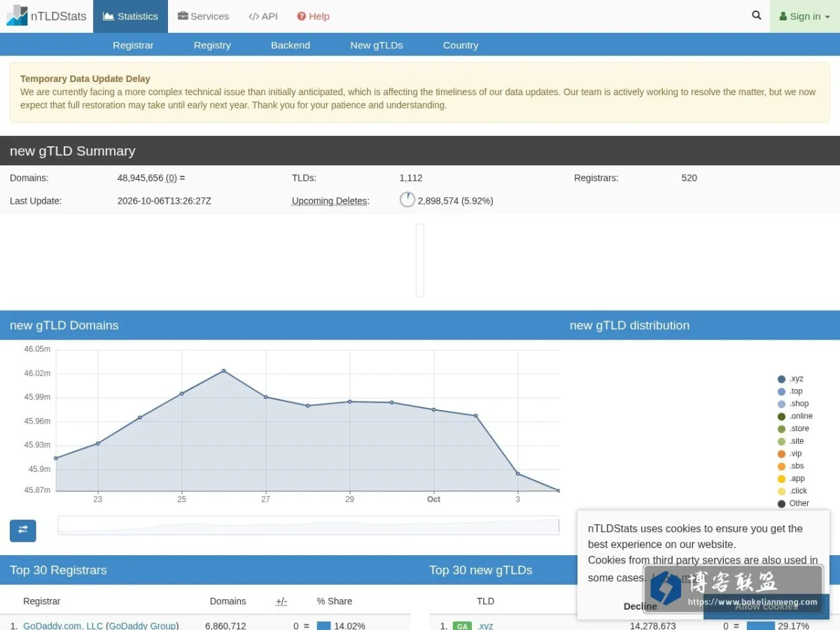This screenshot has width=840, height=630.
Task: Open the GoDaddy.com, LLC registrar link
Action: [x=63, y=626]
